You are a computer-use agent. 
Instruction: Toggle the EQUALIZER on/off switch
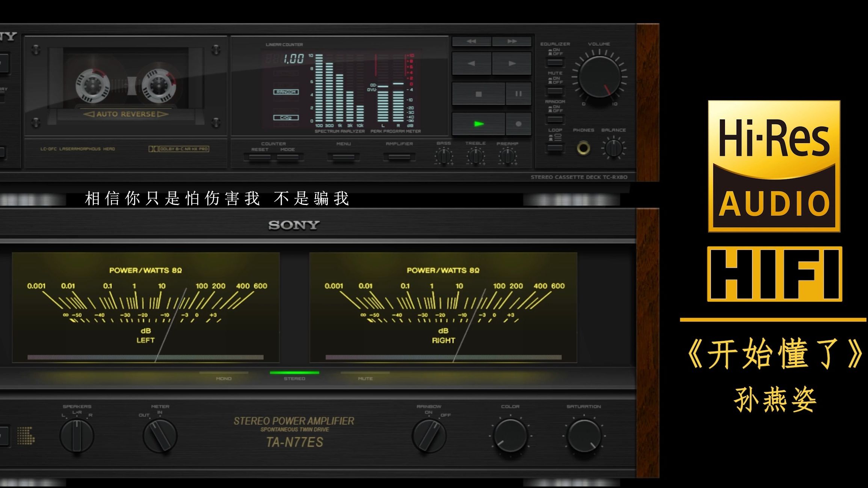pos(555,62)
